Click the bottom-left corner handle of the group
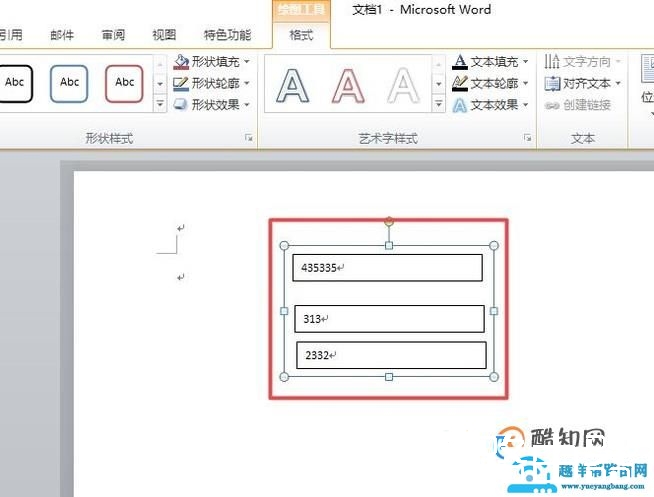This screenshot has height=497, width=654. 284,377
